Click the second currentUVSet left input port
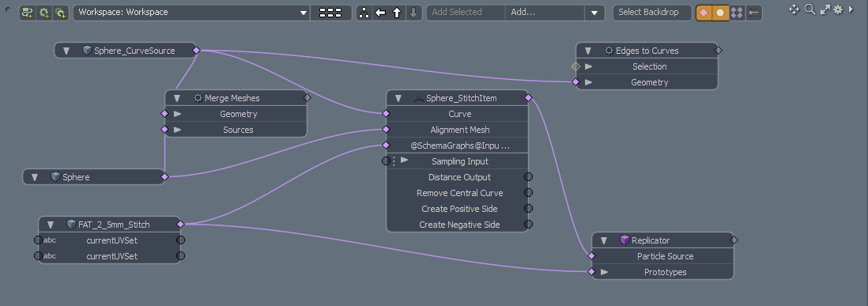 pyautogui.click(x=38, y=256)
